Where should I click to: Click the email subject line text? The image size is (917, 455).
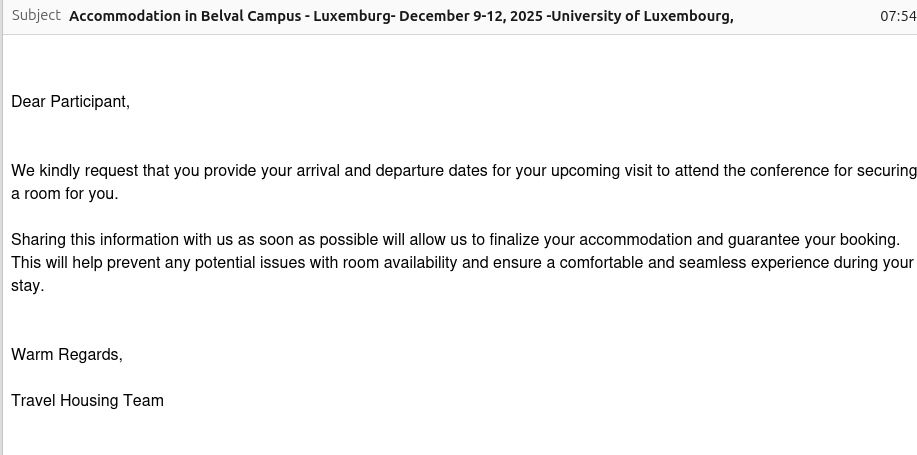coord(400,16)
